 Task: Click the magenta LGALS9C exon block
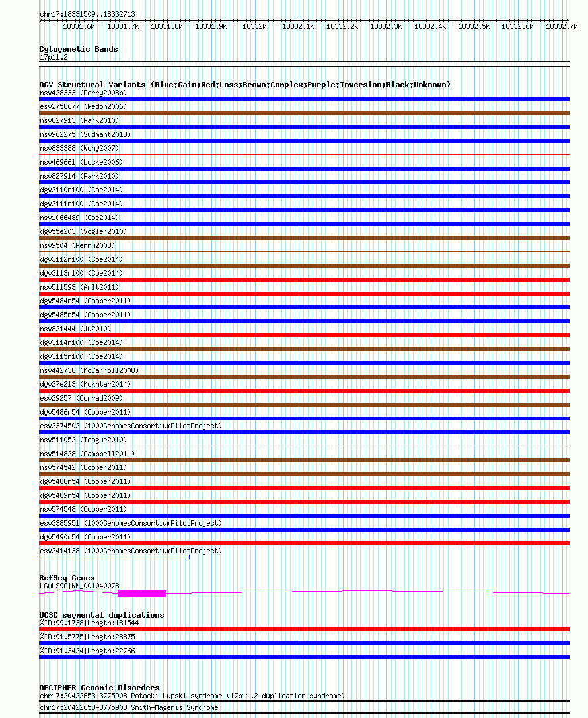142,594
